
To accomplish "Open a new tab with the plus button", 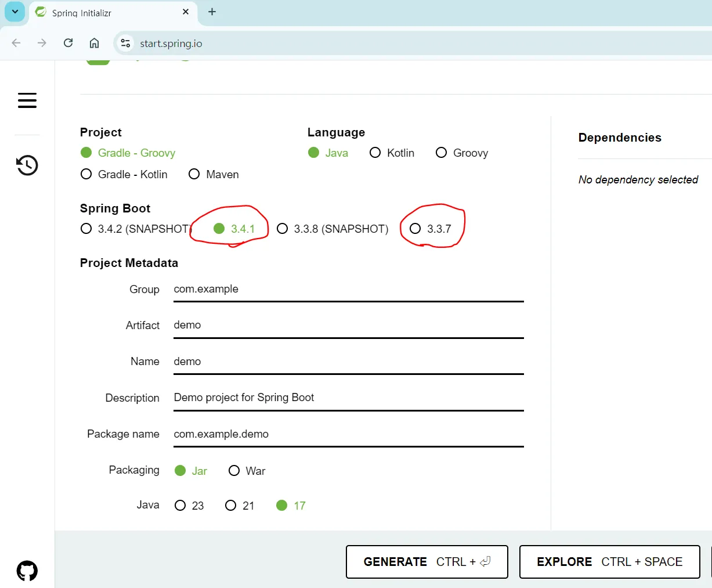I will (x=212, y=12).
